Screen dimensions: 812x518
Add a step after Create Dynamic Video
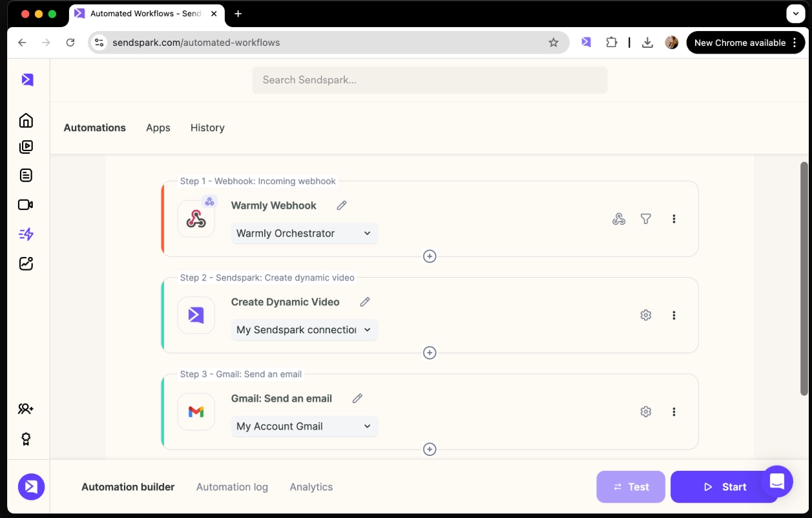[430, 353]
